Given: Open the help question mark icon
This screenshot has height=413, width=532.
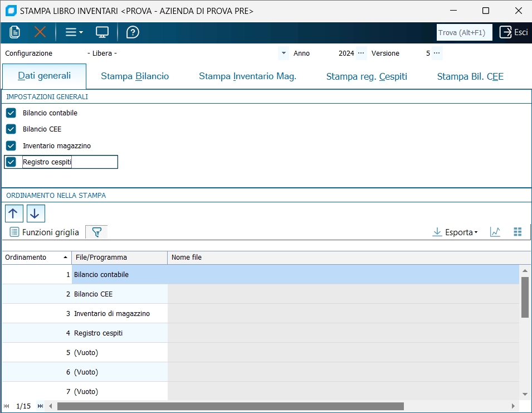Looking at the screenshot, I should coord(133,32).
